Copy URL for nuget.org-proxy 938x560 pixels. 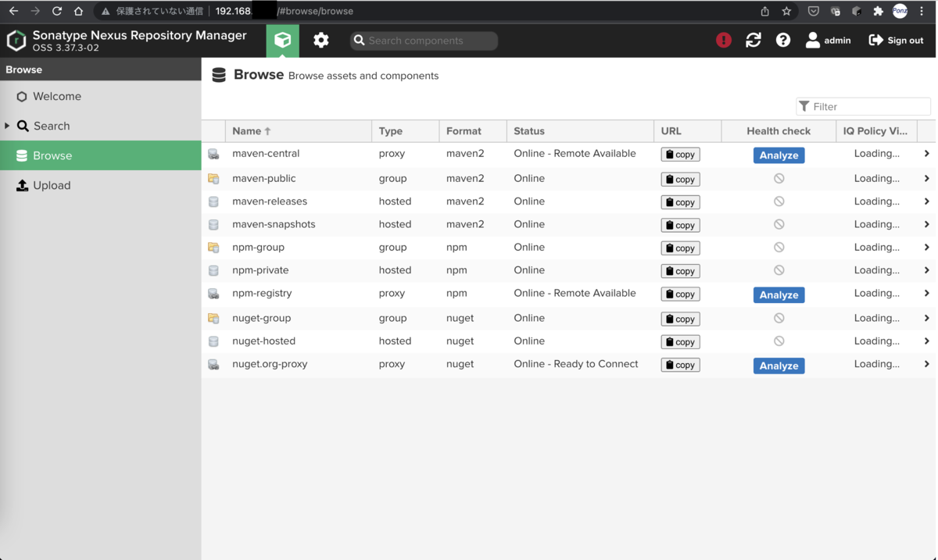[680, 365]
